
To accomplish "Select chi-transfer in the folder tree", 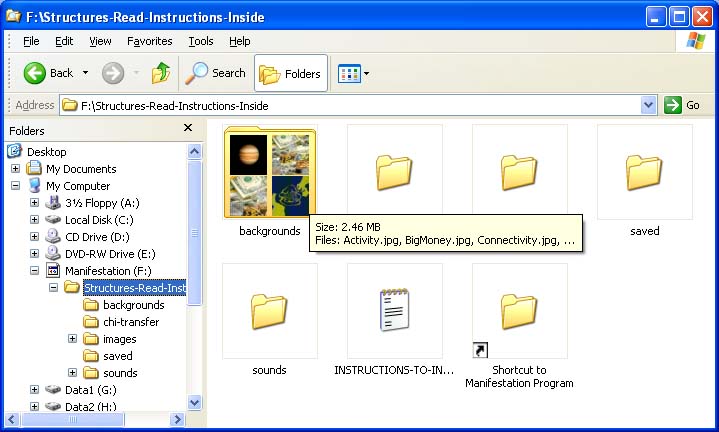I will pyautogui.click(x=131, y=322).
